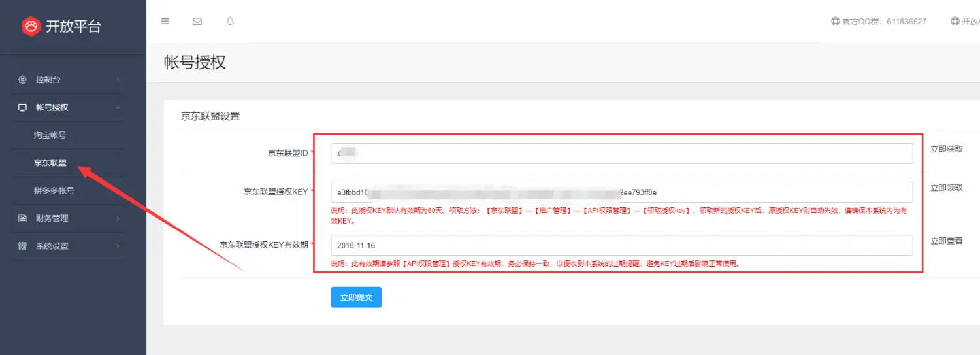Focus the KEY有效期 date field 2018-11-16
The image size is (980, 355).
click(x=621, y=245)
